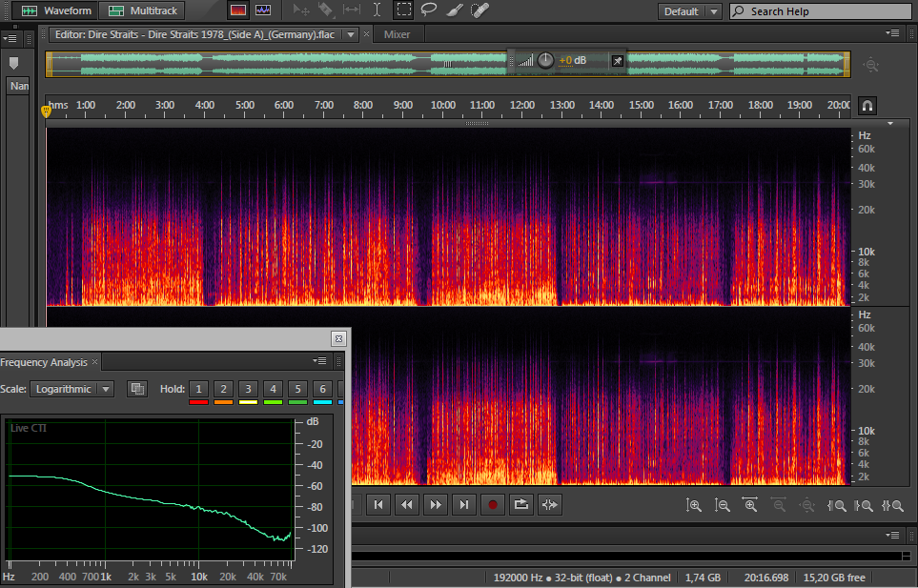Click Zoom In Time icon
Viewport: 918px width, 588px height.
[750, 505]
